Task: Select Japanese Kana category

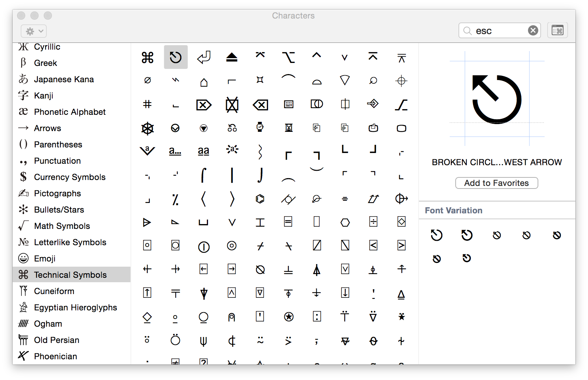Action: [x=72, y=79]
